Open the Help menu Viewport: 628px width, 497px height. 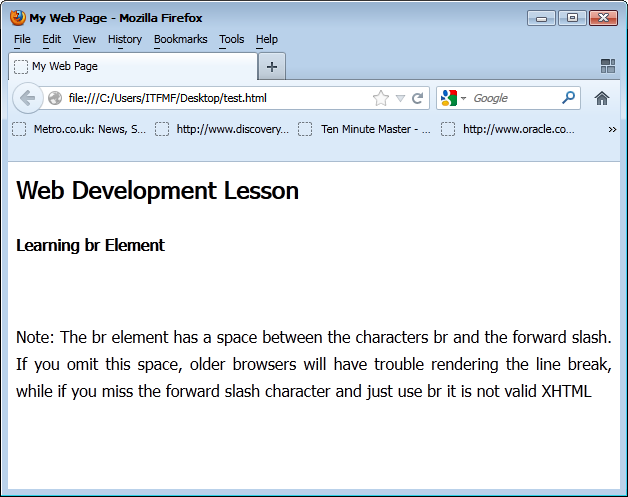[267, 39]
